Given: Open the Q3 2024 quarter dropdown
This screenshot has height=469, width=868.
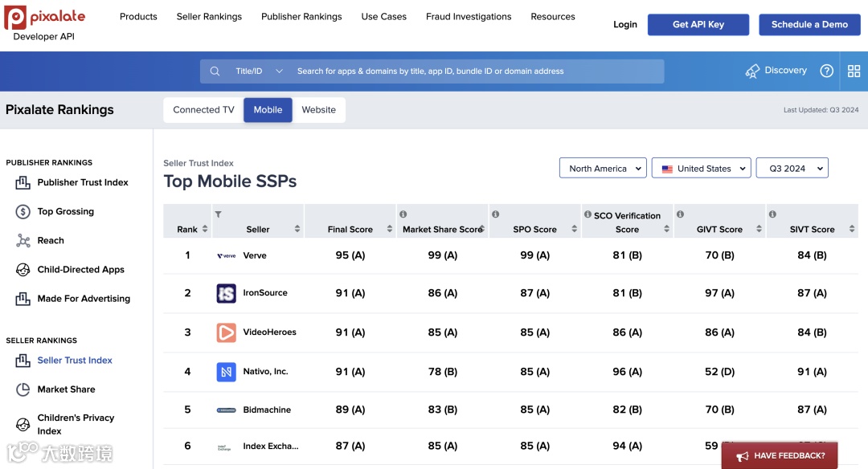Looking at the screenshot, I should click(x=792, y=168).
